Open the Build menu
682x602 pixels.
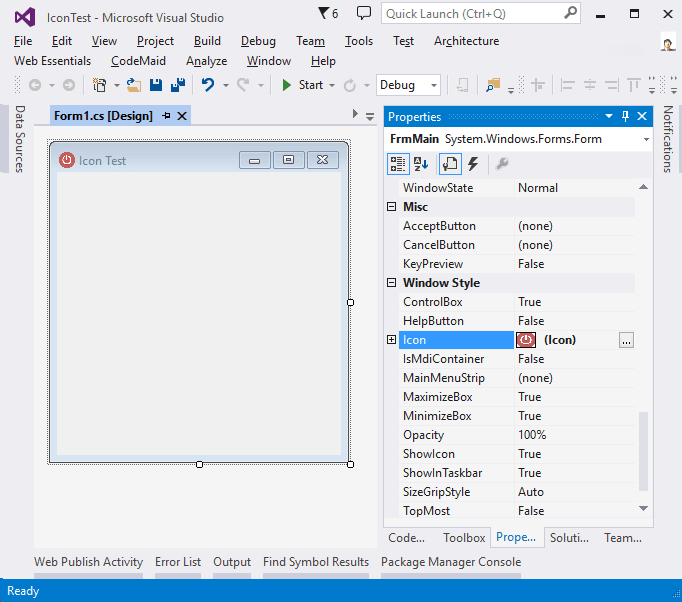click(x=207, y=41)
